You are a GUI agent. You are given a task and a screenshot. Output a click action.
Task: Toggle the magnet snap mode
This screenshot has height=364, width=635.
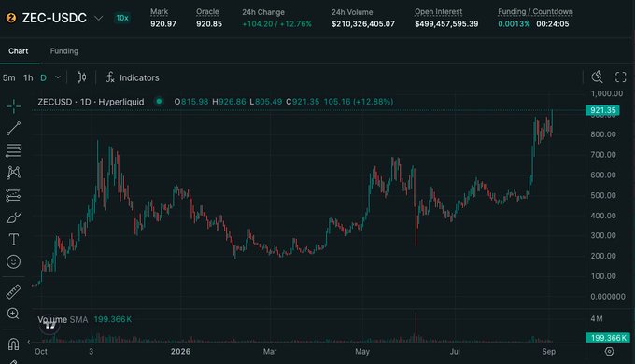[13, 343]
